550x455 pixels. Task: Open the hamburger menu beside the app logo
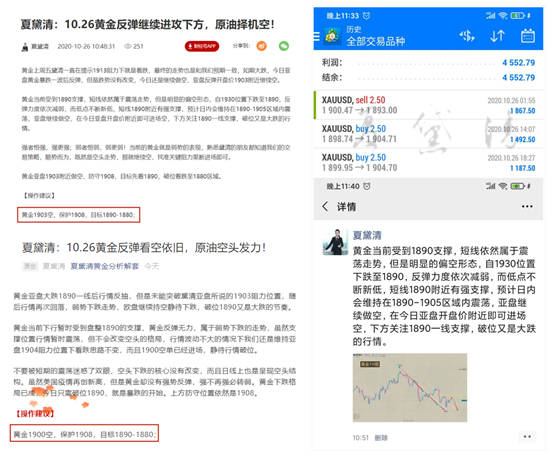click(316, 36)
